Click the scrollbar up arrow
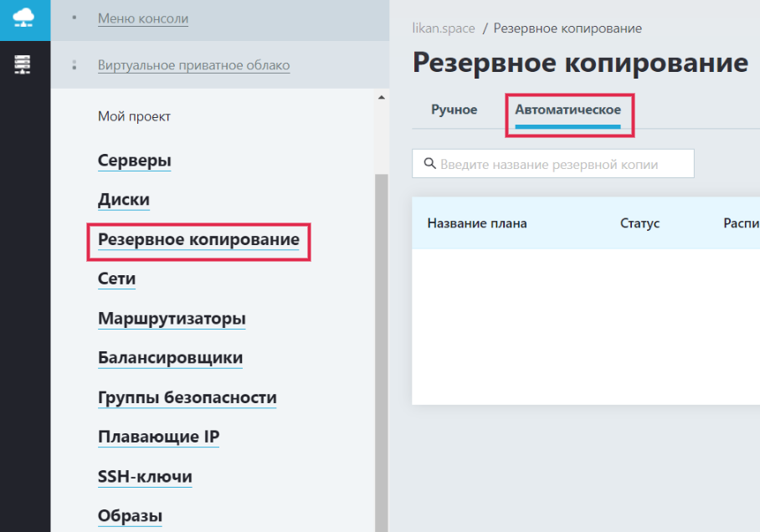 [382, 97]
